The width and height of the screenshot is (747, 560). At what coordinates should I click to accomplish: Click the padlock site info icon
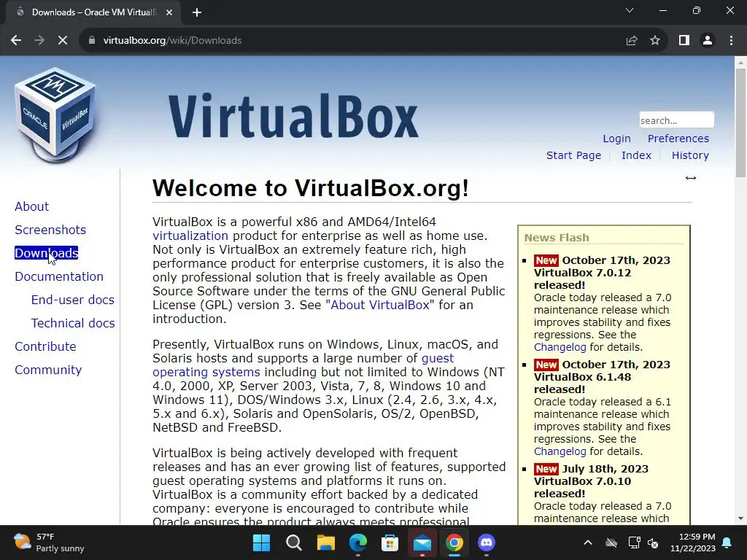coord(92,41)
